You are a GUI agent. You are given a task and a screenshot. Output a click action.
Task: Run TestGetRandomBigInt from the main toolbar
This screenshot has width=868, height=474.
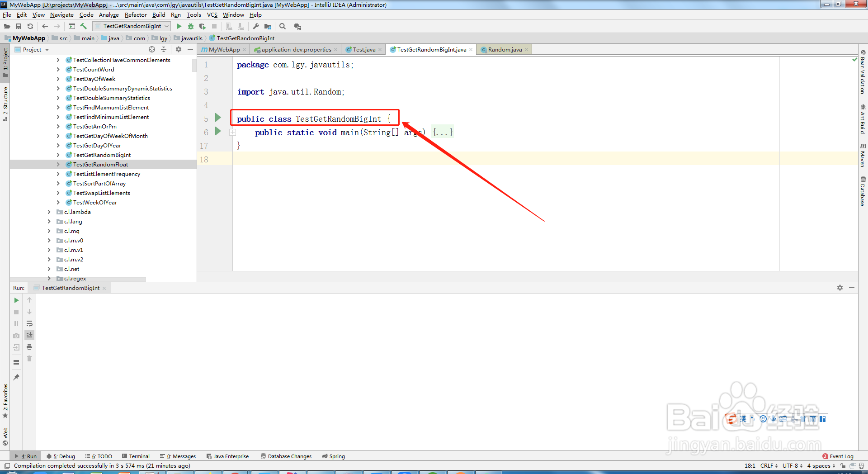179,26
